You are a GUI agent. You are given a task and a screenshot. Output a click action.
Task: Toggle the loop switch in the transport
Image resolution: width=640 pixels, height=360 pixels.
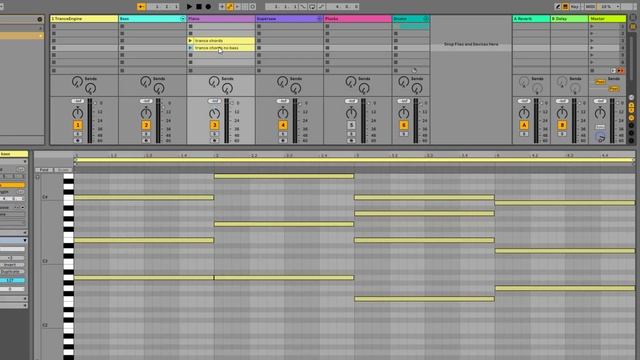click(x=312, y=7)
